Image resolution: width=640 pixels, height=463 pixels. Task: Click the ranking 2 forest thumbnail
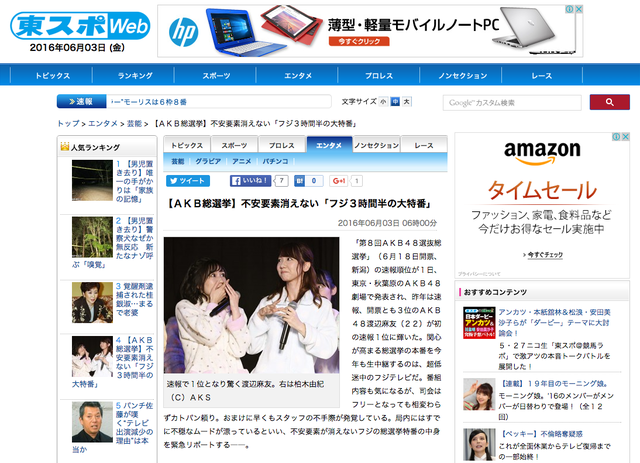[92, 237]
